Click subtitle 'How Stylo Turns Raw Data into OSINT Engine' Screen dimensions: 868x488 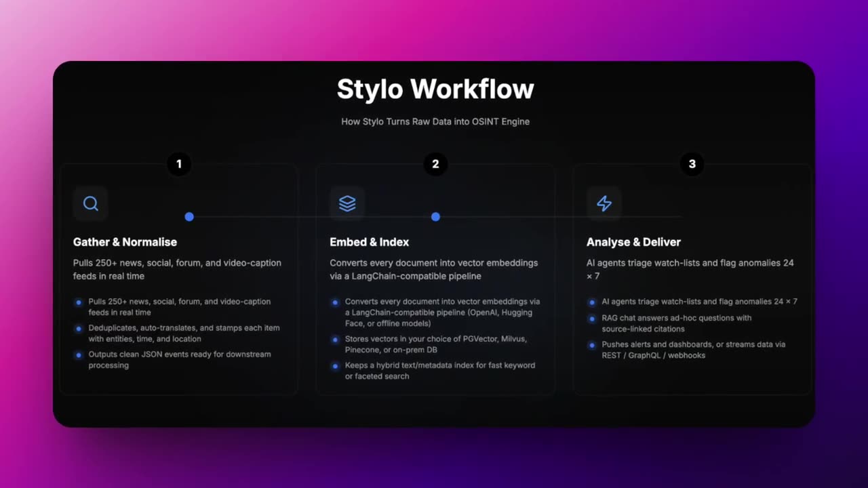click(x=435, y=122)
